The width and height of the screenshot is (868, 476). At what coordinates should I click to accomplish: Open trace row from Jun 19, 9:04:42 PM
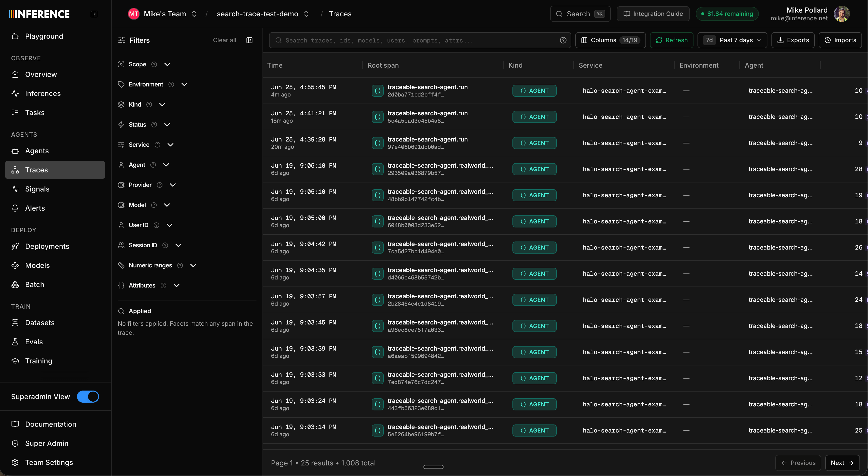point(565,248)
